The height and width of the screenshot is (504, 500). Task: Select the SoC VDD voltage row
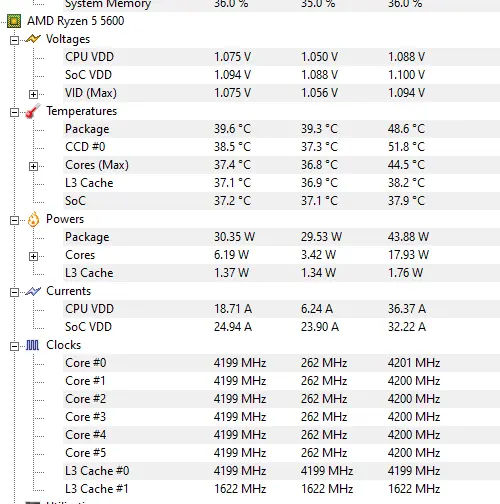coord(281,75)
